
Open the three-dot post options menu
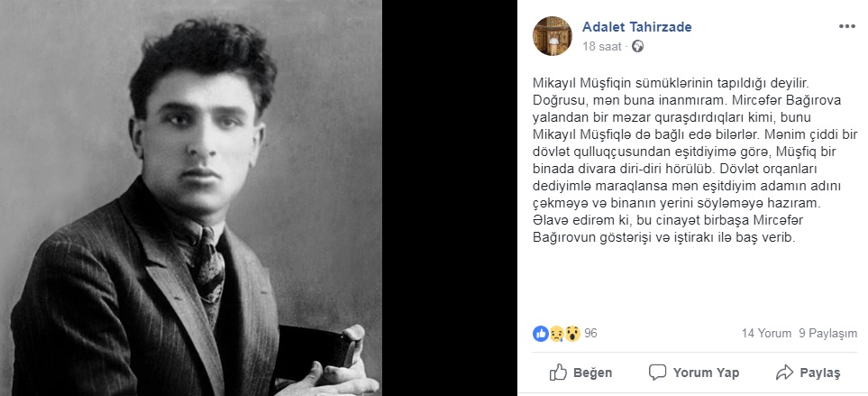(847, 26)
